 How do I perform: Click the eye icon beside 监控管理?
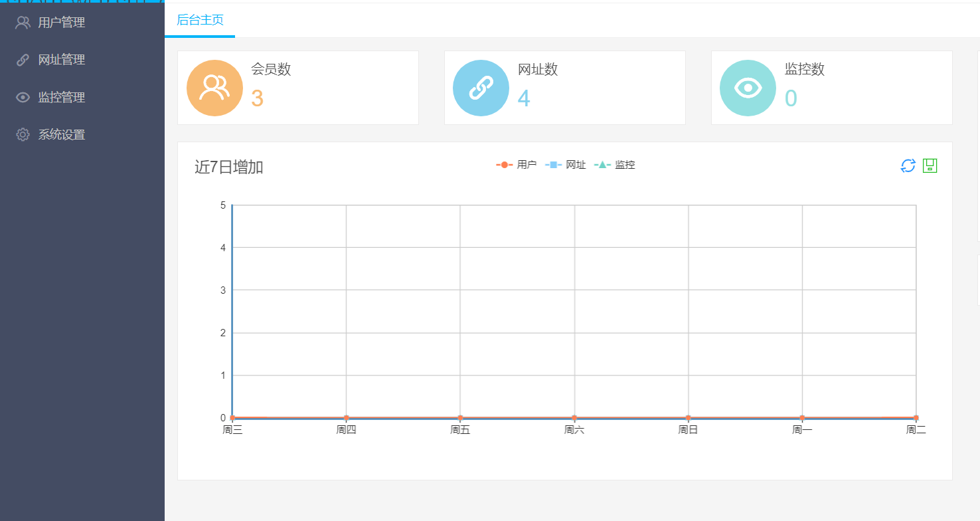(23, 97)
